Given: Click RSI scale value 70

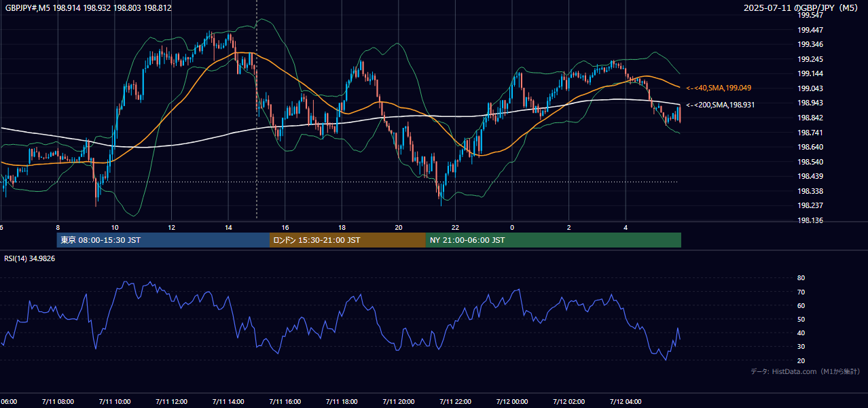Looking at the screenshot, I should [x=801, y=292].
